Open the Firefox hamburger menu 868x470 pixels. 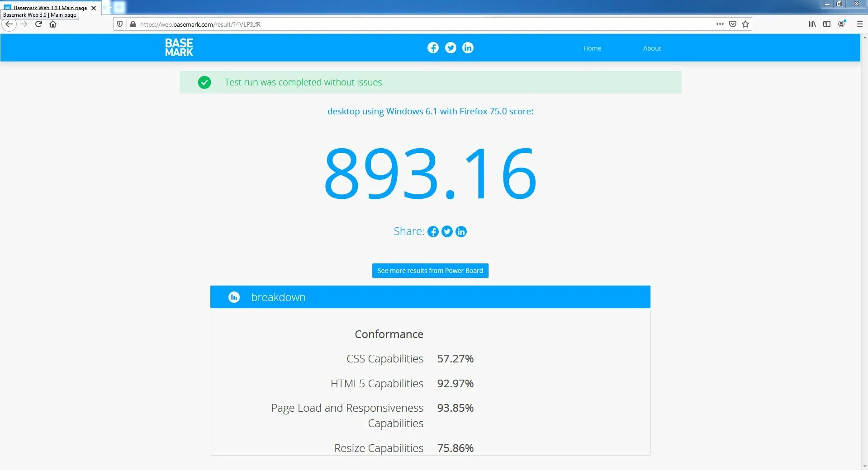[x=860, y=24]
